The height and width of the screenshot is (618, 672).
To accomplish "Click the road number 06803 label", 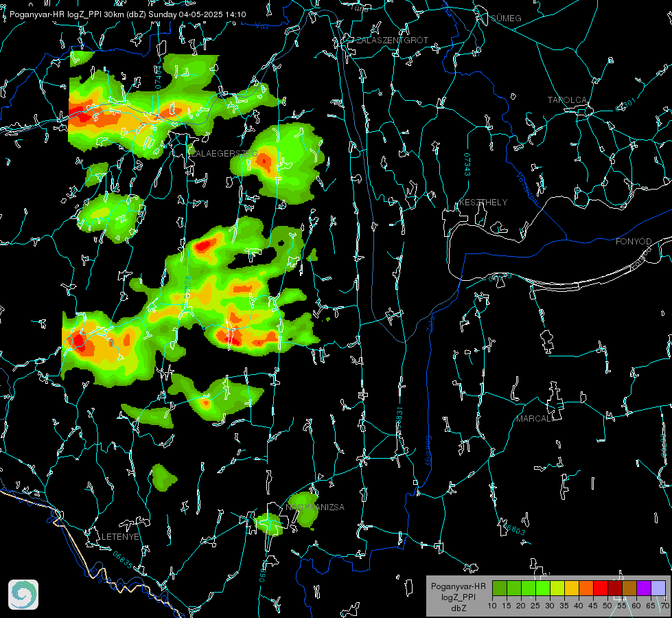I will pyautogui.click(x=514, y=529).
